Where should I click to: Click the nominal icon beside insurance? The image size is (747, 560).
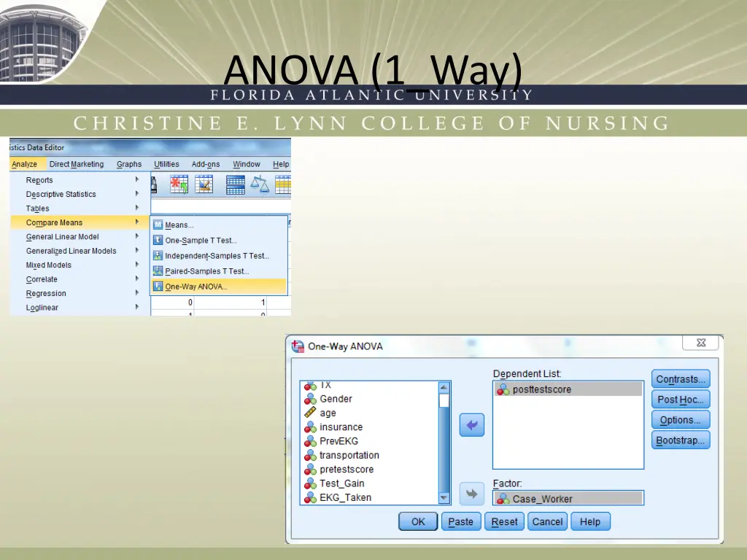[x=310, y=427]
